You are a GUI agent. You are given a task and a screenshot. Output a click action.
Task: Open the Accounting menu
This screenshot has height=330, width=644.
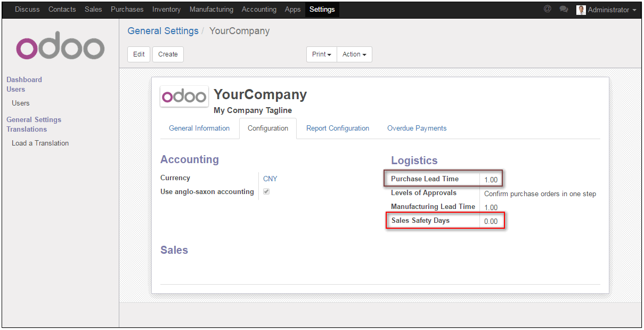259,10
